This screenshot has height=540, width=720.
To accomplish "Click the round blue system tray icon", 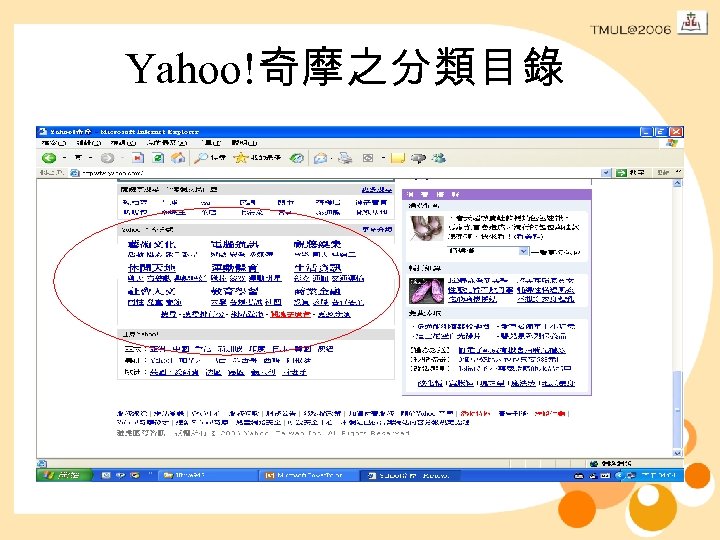I will pyautogui.click(x=619, y=476).
